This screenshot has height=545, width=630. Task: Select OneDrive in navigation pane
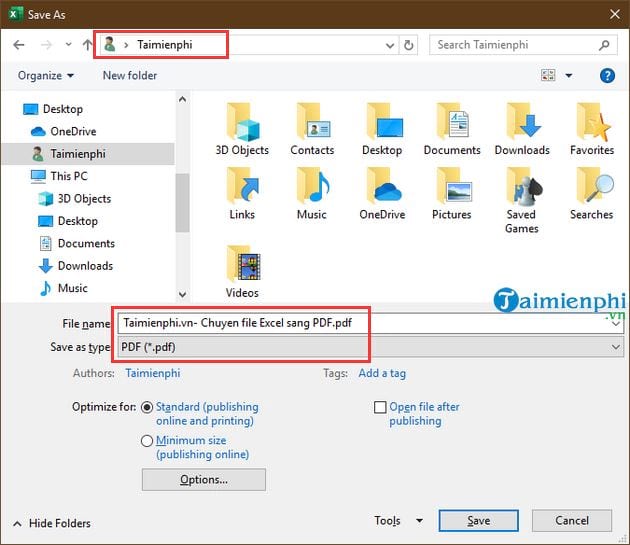tap(63, 131)
